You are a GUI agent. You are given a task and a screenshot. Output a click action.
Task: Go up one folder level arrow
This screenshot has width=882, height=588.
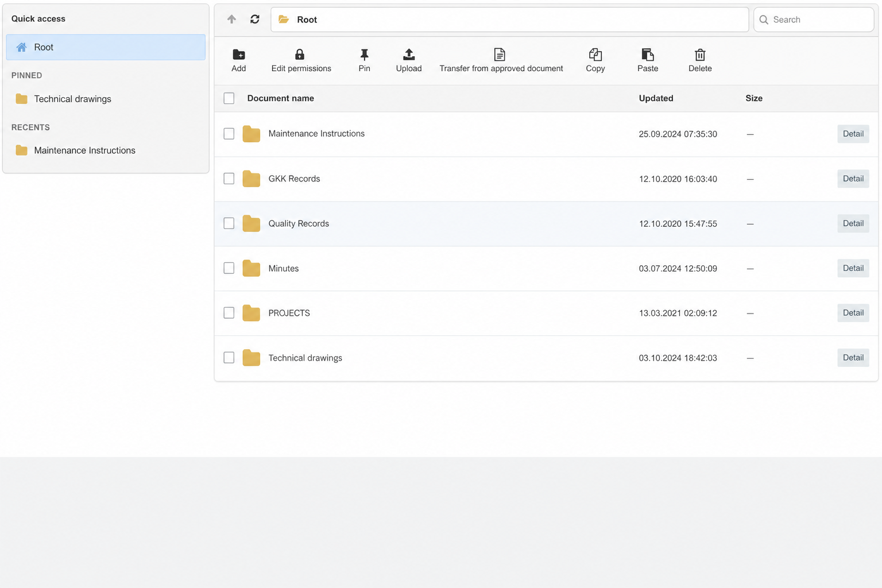tap(231, 20)
